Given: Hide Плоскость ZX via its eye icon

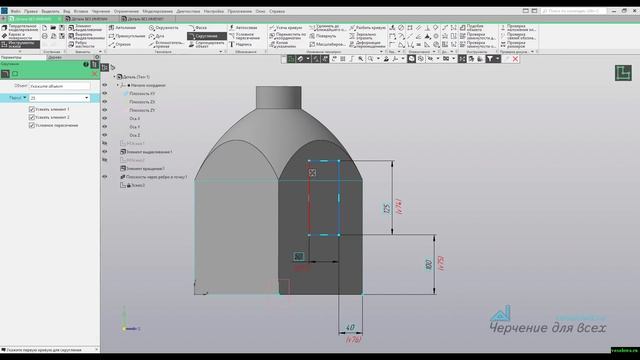Looking at the screenshot, I should (105, 102).
